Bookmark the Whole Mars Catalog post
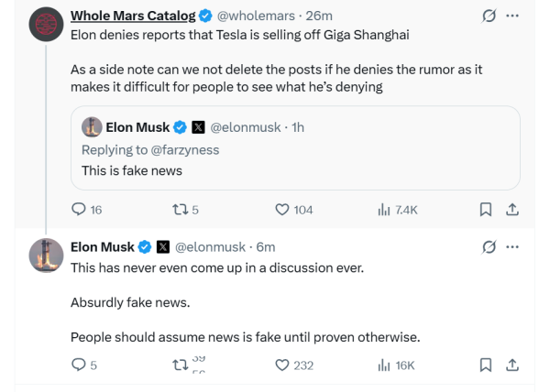550x392 pixels. coord(486,210)
